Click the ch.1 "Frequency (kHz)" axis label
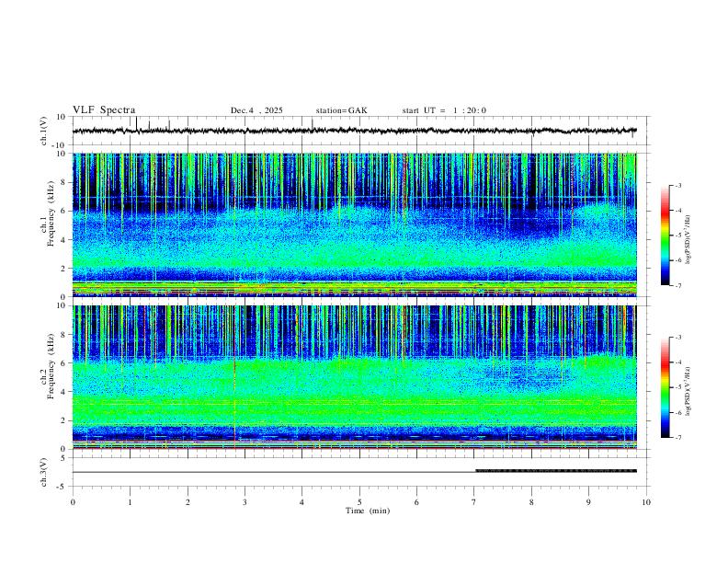728x563 pixels. [51, 213]
